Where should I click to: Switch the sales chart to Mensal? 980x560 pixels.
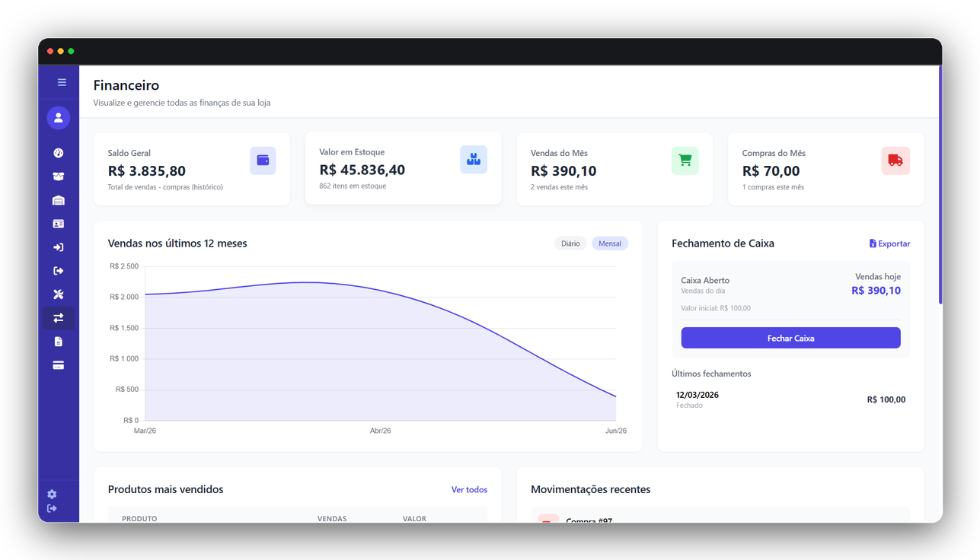pos(610,243)
